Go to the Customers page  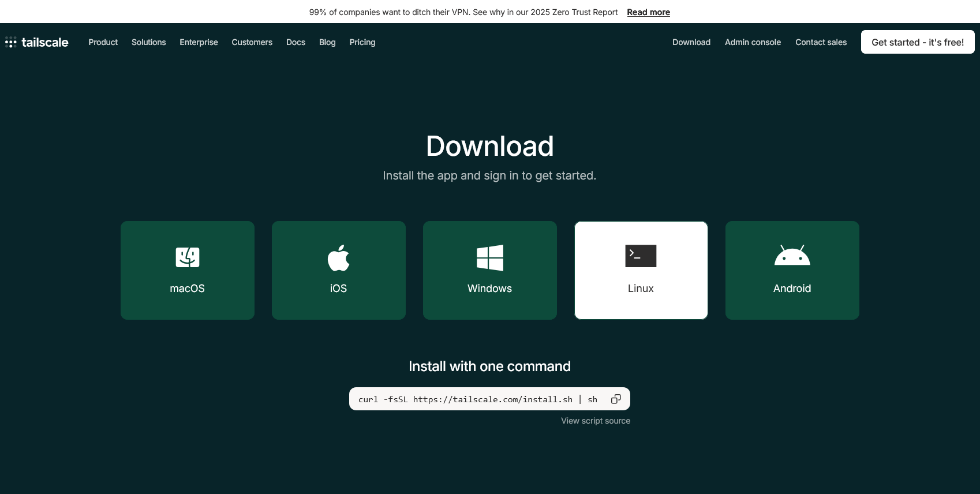tap(252, 42)
